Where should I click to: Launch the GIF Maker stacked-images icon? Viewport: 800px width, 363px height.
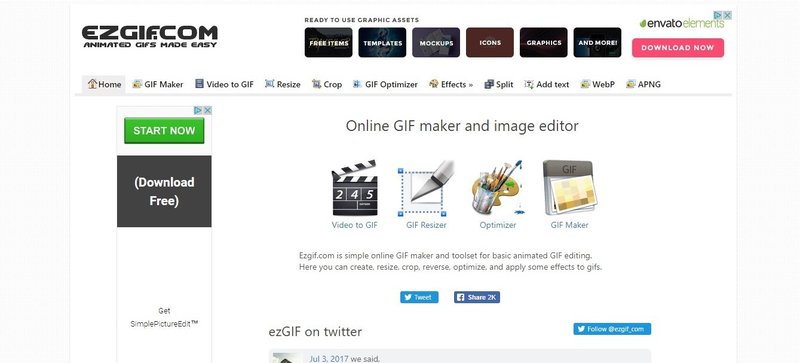[x=569, y=188]
